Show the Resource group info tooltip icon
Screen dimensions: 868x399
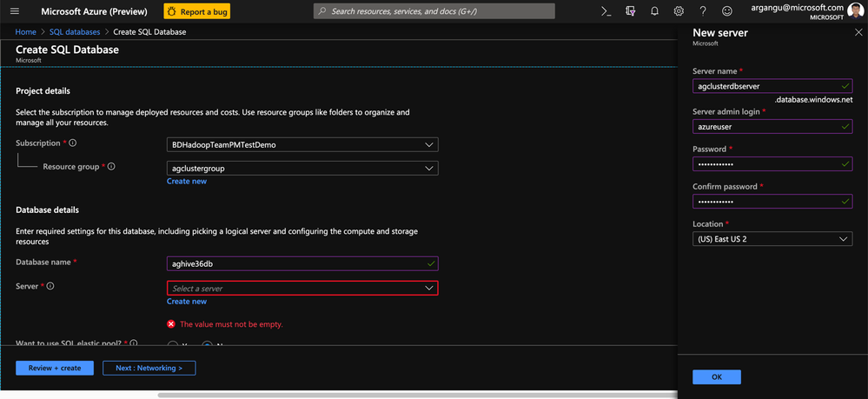pyautogui.click(x=111, y=166)
